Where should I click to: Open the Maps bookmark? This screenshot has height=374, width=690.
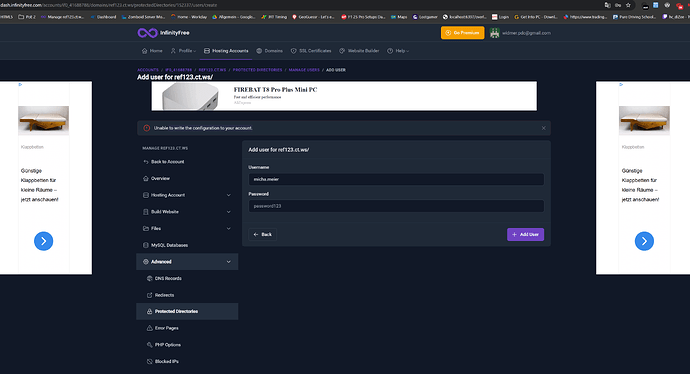pyautogui.click(x=399, y=17)
